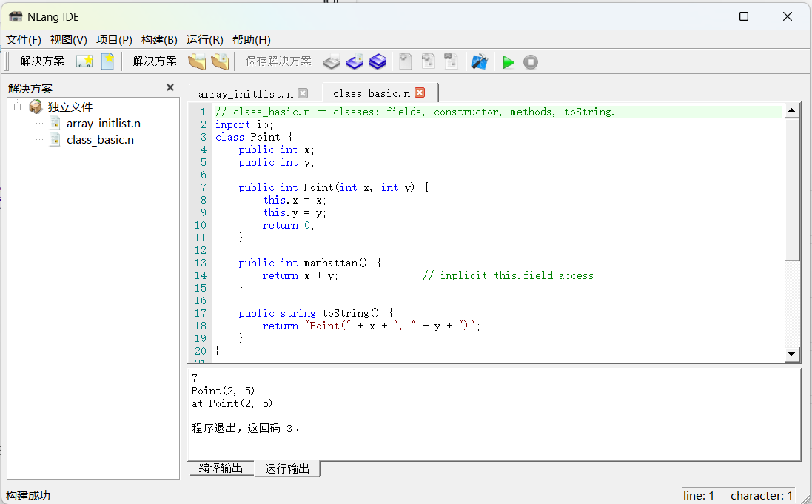Run the program with green play button
This screenshot has width=812, height=504.
click(508, 62)
